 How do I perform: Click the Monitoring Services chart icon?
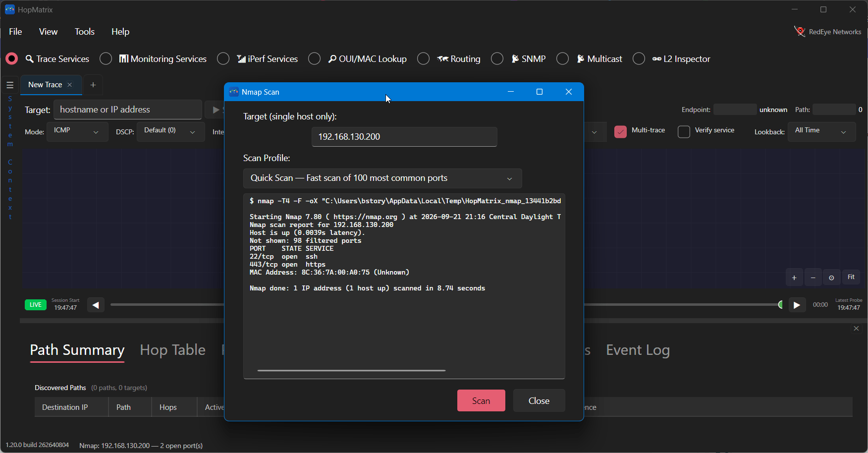tap(123, 59)
